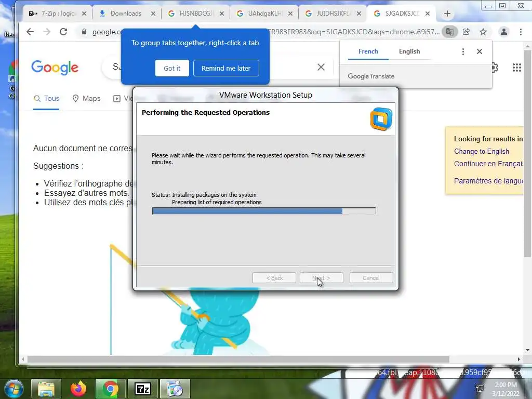Viewport: 532px width, 399px height.
Task: Click Got it in the tab tip
Action: click(x=172, y=68)
